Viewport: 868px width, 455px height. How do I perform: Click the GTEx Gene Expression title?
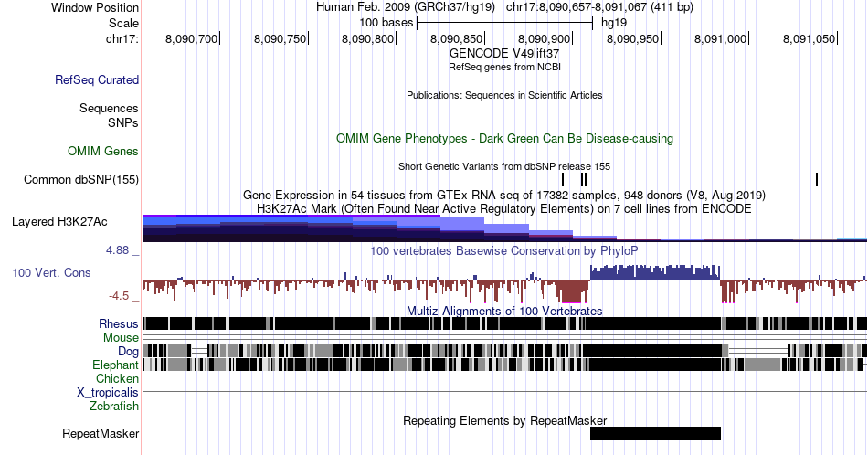(504, 195)
